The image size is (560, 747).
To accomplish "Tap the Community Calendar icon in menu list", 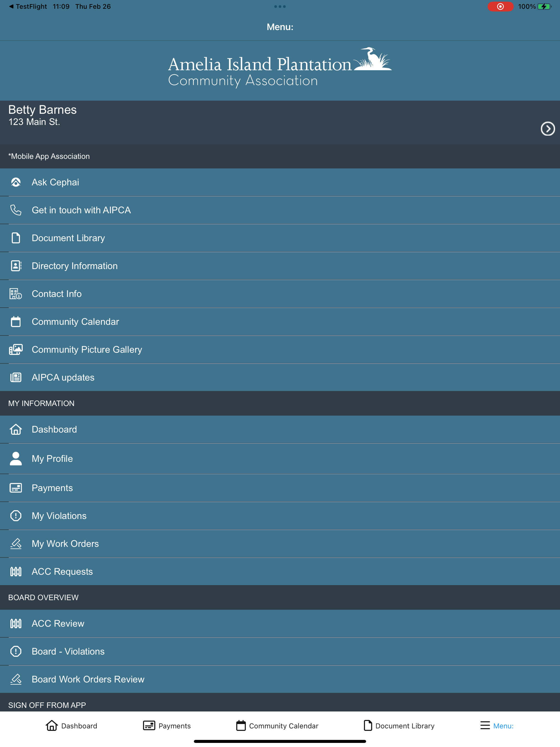I will (x=16, y=322).
